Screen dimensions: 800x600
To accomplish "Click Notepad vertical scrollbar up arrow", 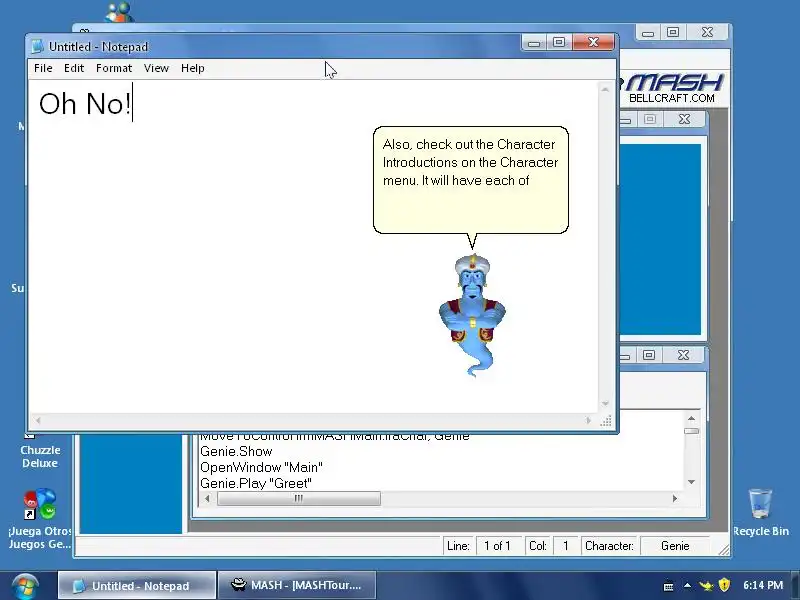I will (605, 90).
